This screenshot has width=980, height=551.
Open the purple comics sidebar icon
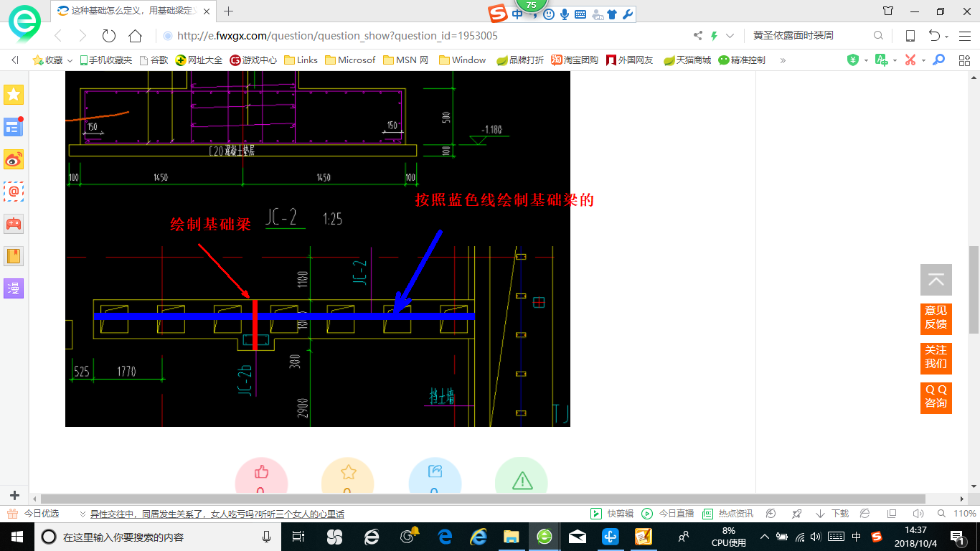point(14,288)
